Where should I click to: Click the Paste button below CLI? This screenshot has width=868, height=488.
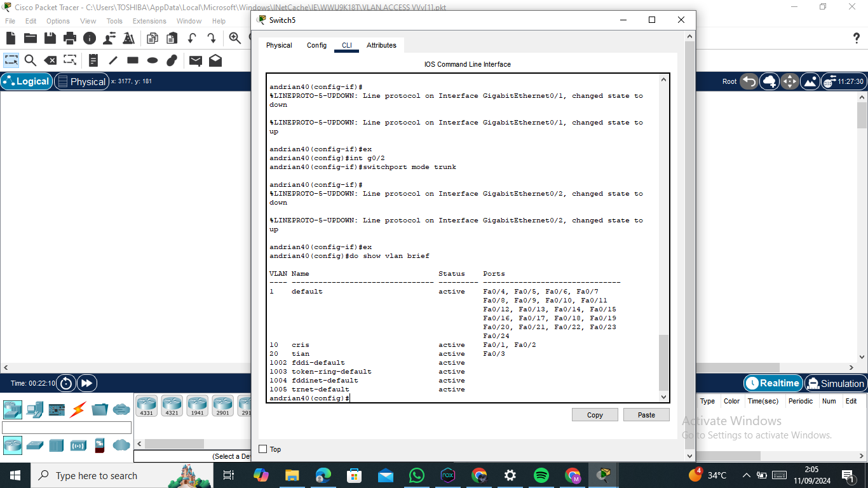click(646, 415)
